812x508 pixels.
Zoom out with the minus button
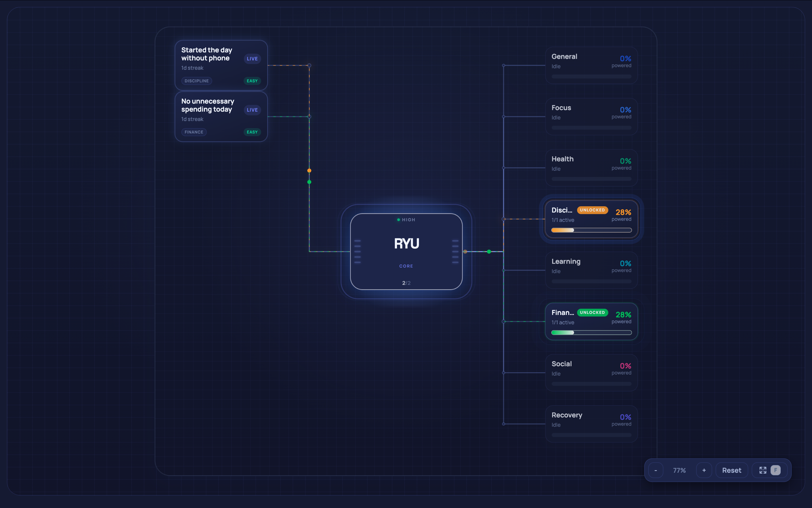pyautogui.click(x=656, y=470)
